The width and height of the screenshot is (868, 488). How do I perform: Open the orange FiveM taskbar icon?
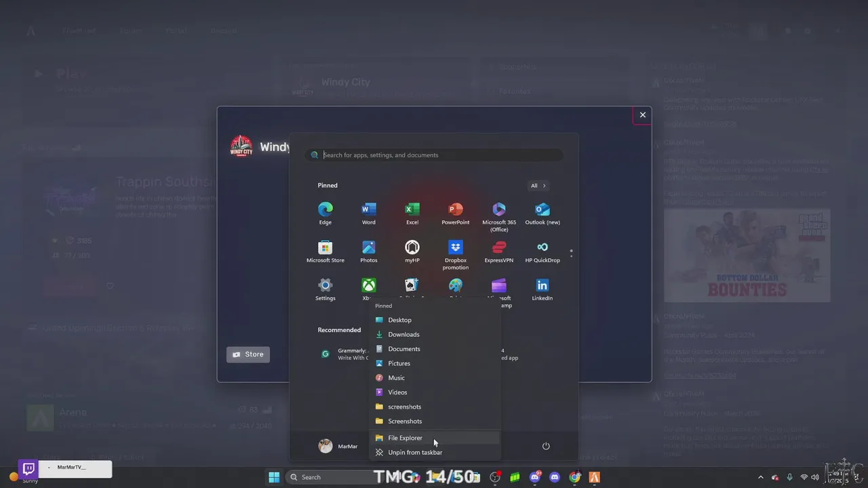pos(595,477)
